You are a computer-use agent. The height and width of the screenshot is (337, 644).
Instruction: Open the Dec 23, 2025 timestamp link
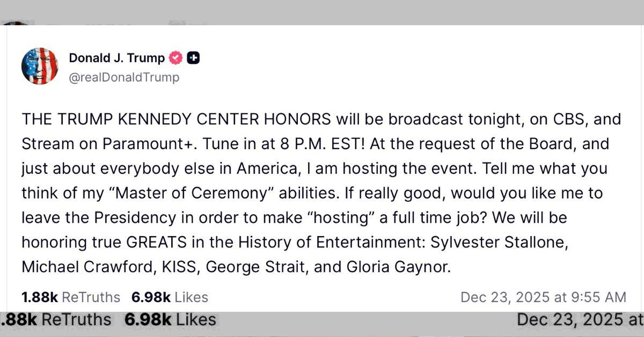pyautogui.click(x=544, y=297)
